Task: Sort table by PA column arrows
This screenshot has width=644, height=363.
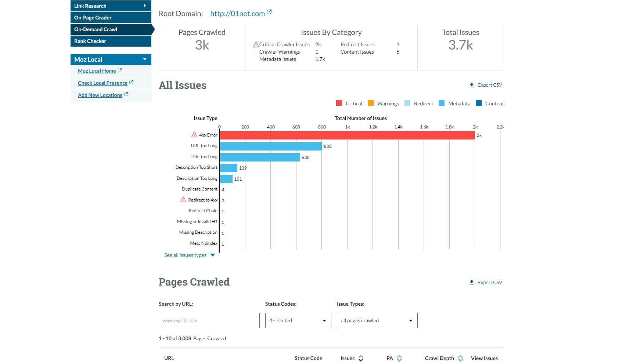Action: point(399,358)
